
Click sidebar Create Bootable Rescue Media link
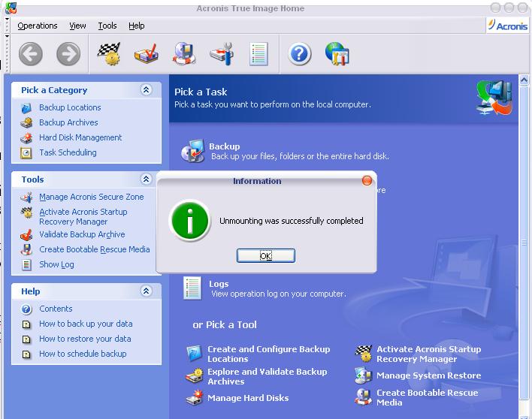pos(95,249)
